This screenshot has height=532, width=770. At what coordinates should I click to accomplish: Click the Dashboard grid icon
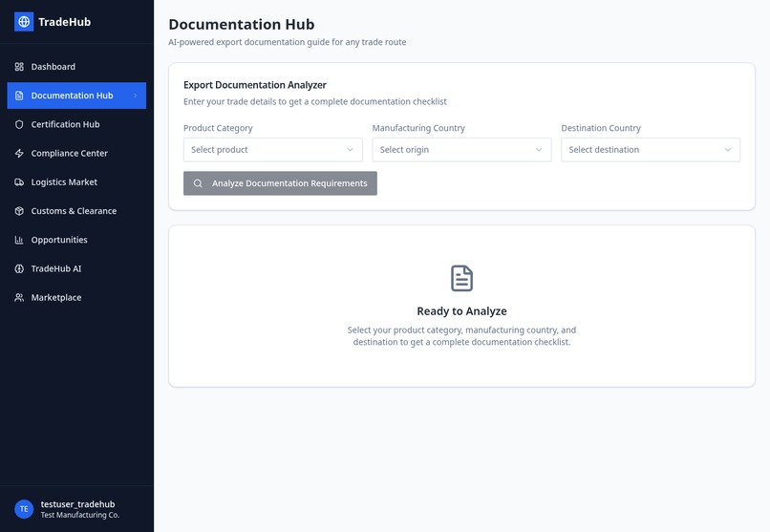coord(19,67)
